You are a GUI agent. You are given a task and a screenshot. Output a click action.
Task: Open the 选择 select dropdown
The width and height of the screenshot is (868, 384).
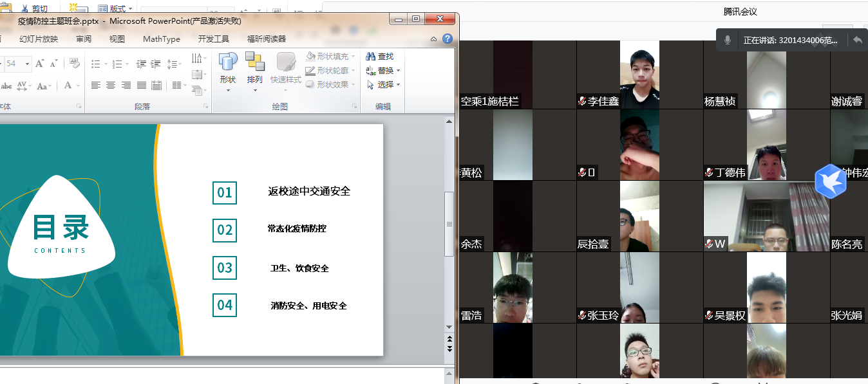click(398, 85)
